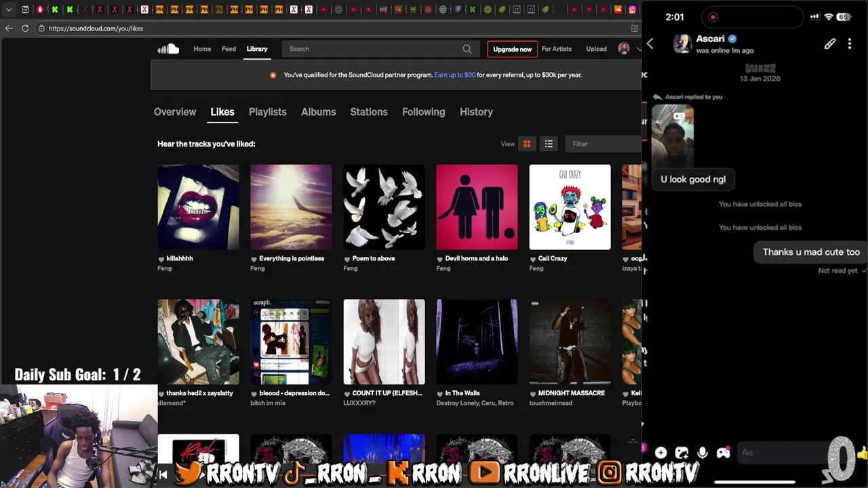Screen dimensions: 868x488
Task: Click the browser URL soundcloud.com/you/likes
Action: point(96,28)
